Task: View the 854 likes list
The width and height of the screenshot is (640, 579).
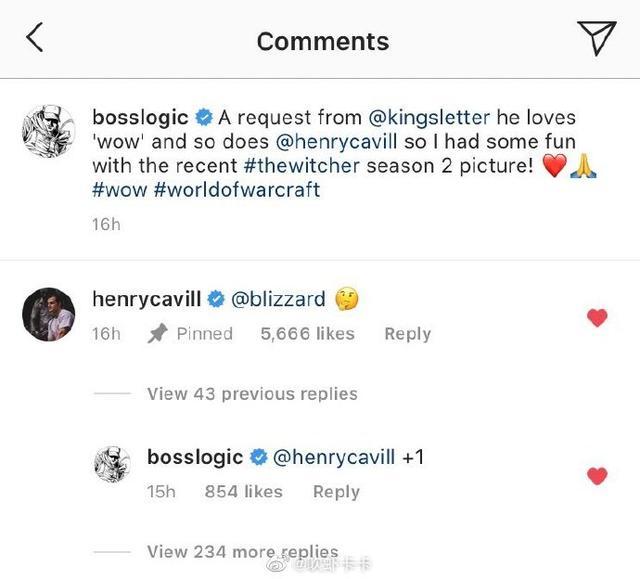Action: 243,492
